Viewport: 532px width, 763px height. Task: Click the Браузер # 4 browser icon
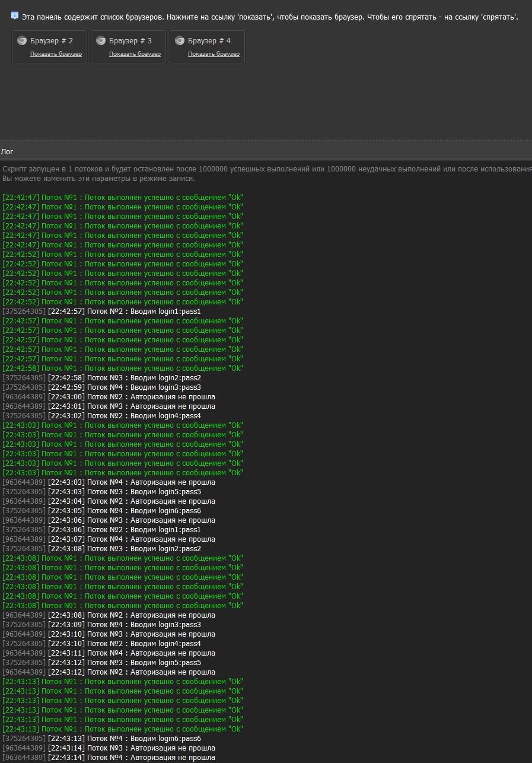pos(180,41)
